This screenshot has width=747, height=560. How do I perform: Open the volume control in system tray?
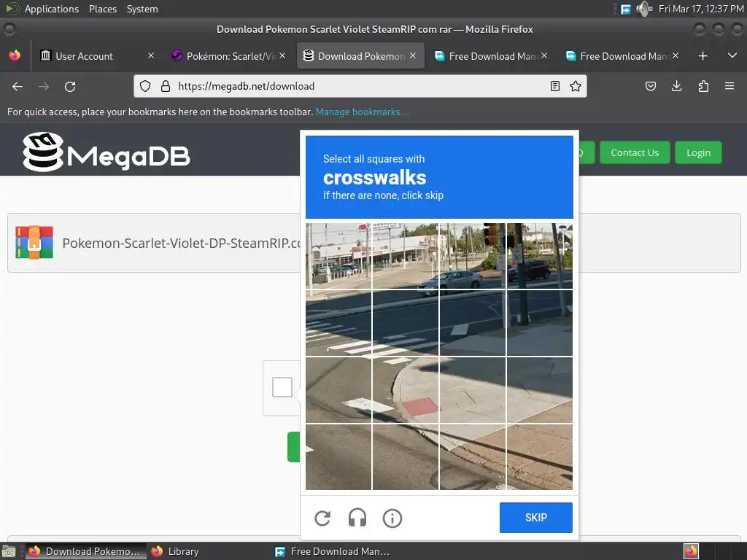tap(644, 9)
